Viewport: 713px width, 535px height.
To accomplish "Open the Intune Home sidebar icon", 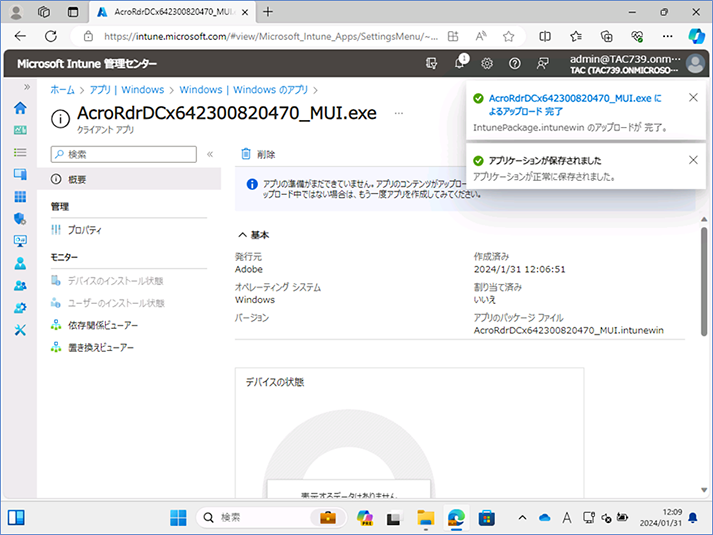I will pyautogui.click(x=20, y=108).
